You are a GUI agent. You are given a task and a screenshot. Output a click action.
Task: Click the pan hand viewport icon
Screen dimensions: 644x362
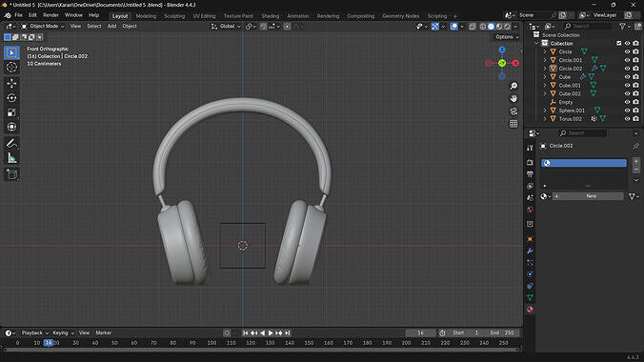tap(513, 99)
